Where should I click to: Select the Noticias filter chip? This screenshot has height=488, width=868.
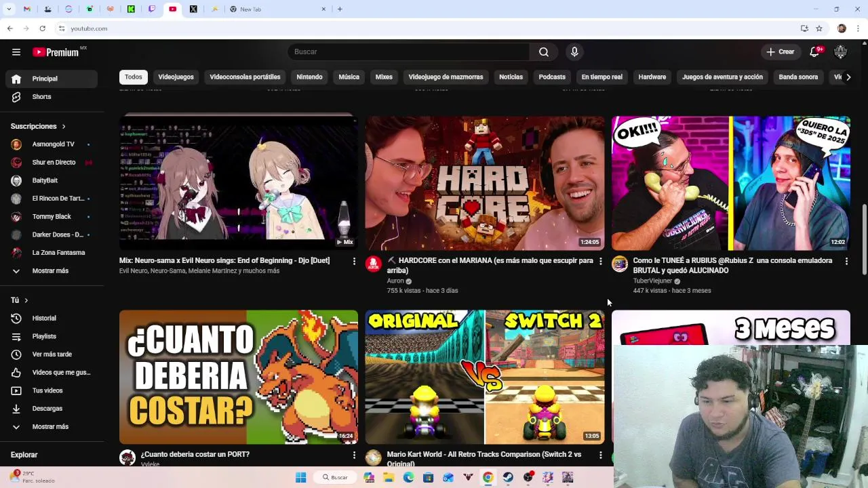coord(511,77)
